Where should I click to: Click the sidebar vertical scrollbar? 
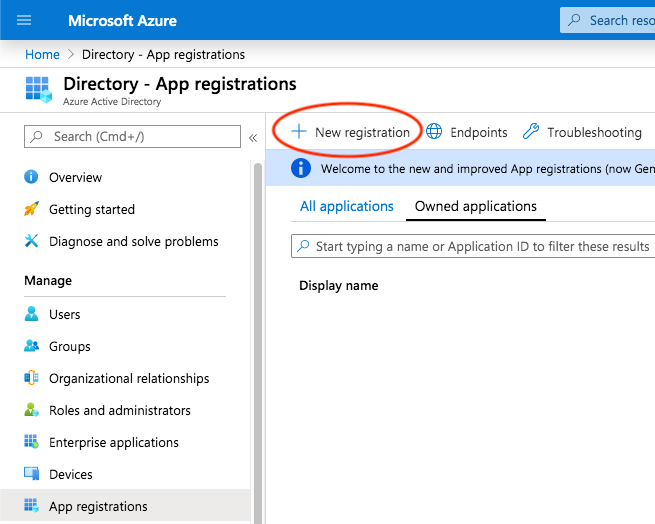coord(258,340)
